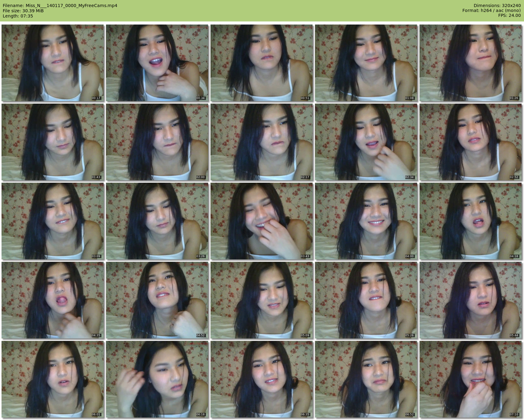Screen dimensions: 524x420
Task: Click the thumbnail timestamped 00:17
Action: [52, 63]
